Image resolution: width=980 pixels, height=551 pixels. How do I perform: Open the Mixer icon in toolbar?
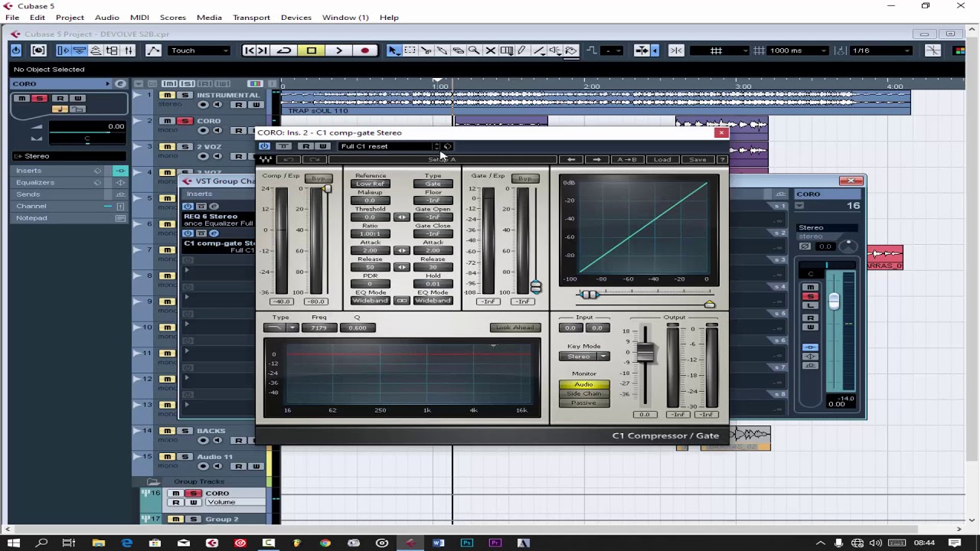pos(128,51)
